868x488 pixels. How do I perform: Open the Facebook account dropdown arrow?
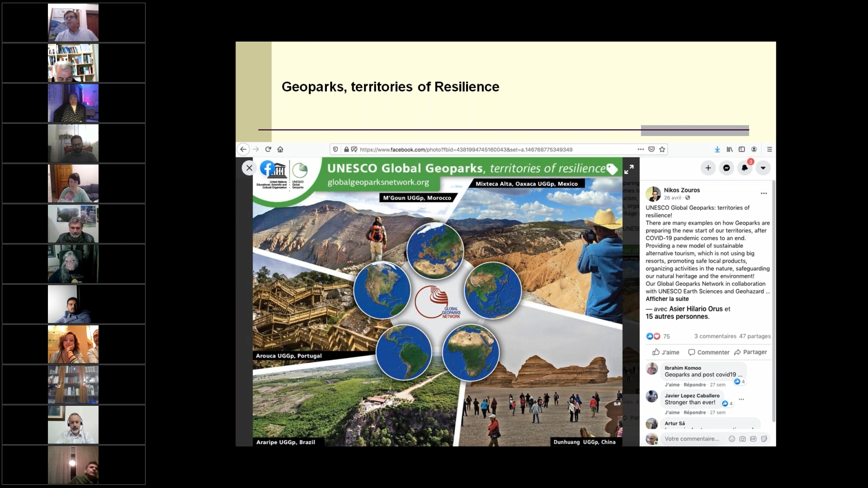763,168
